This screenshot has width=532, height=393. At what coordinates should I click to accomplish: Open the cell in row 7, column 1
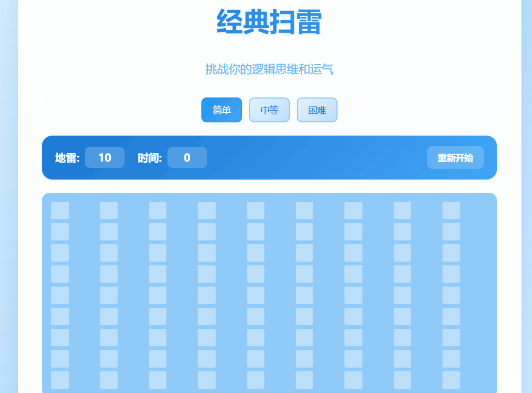(60, 338)
